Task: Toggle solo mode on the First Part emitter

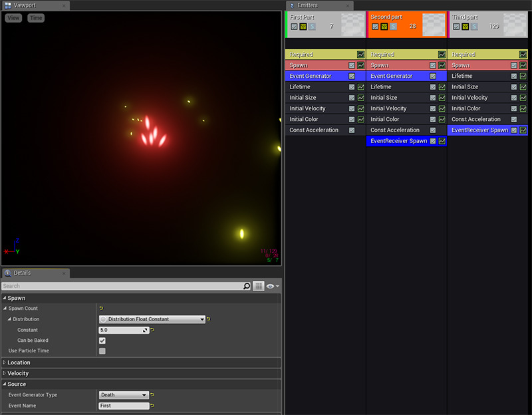Action: pyautogui.click(x=312, y=27)
